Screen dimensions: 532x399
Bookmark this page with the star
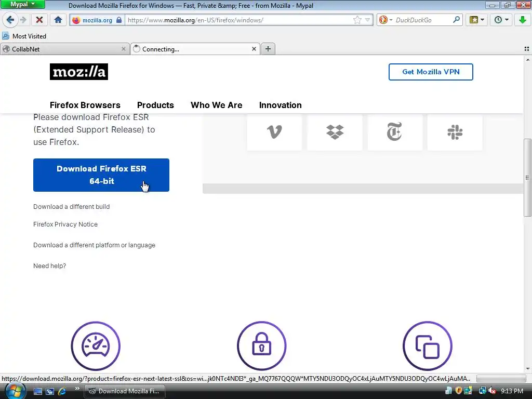point(357,20)
